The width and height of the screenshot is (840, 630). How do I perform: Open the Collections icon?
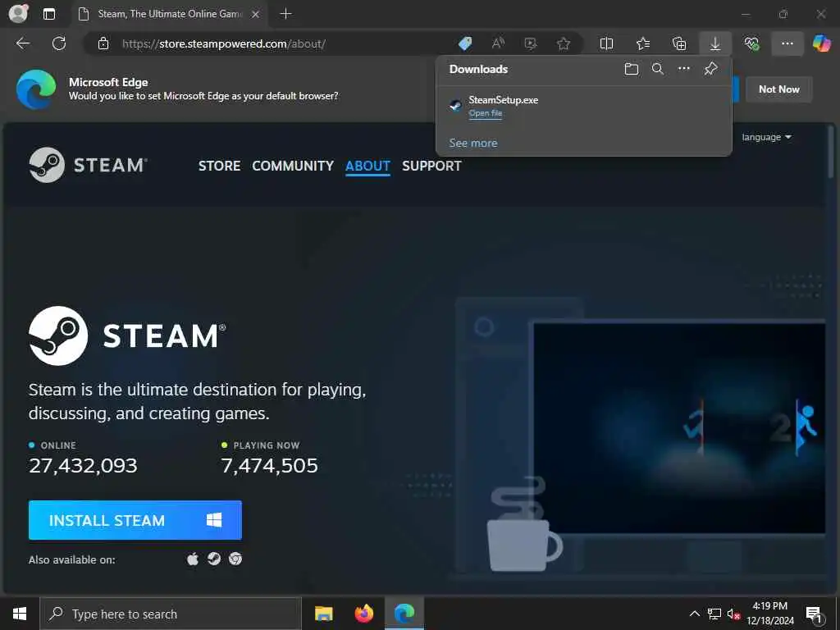tap(678, 43)
